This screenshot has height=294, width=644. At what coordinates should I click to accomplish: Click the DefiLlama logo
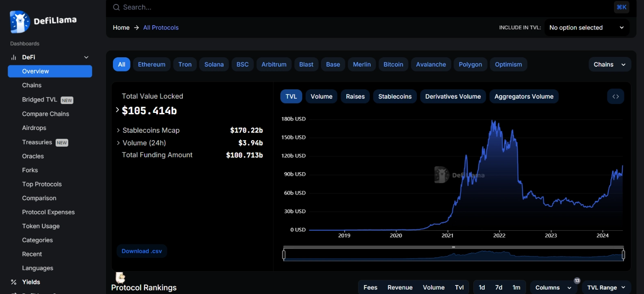coord(43,21)
